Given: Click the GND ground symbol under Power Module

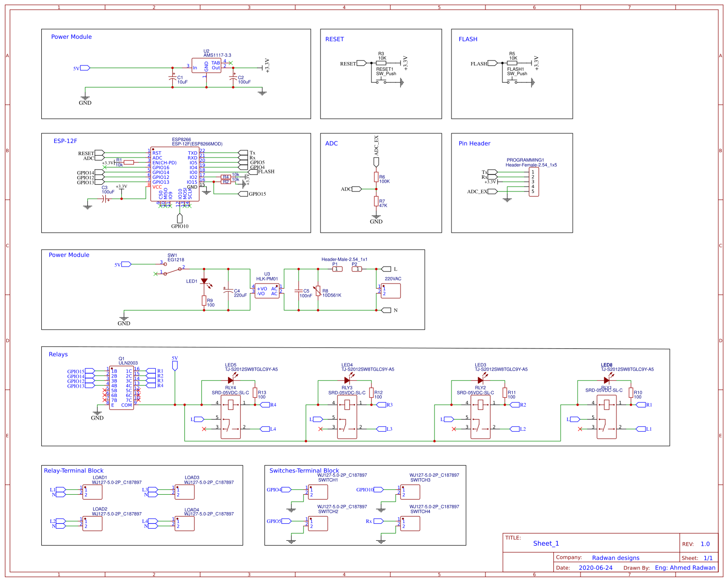Looking at the screenshot, I should point(85,96).
